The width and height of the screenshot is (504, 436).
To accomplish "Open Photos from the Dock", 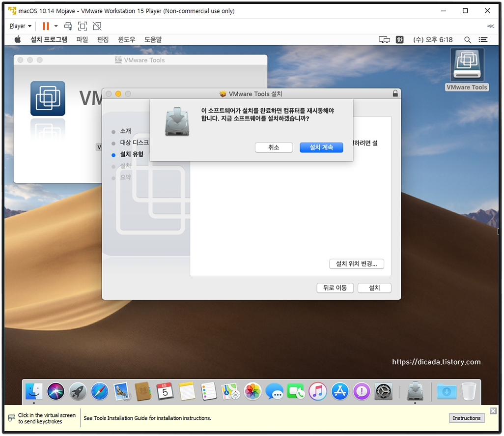I will 252,391.
